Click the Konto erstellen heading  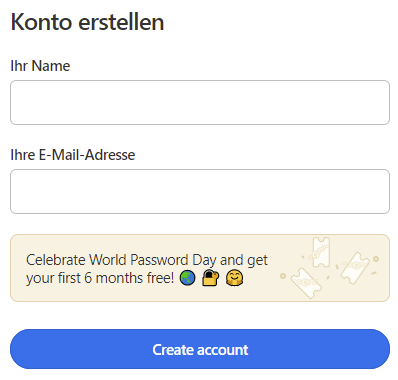tap(87, 22)
